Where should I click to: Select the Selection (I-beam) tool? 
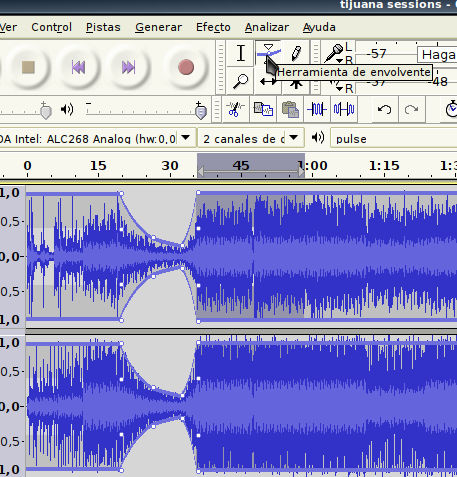click(x=241, y=53)
